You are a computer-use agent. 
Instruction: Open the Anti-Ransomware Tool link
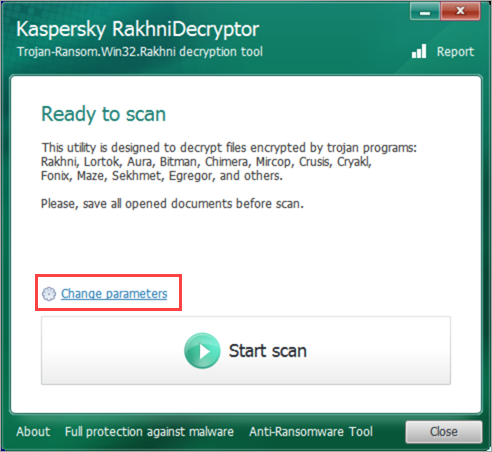[311, 432]
